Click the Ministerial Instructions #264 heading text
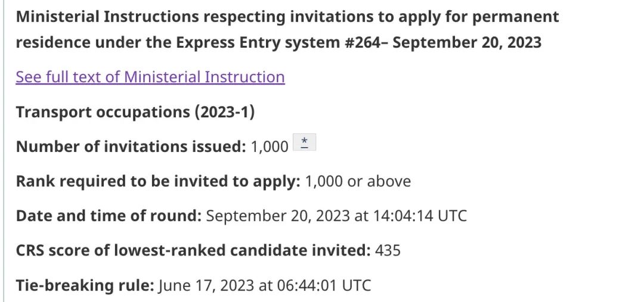The width and height of the screenshot is (644, 302). pos(287,30)
